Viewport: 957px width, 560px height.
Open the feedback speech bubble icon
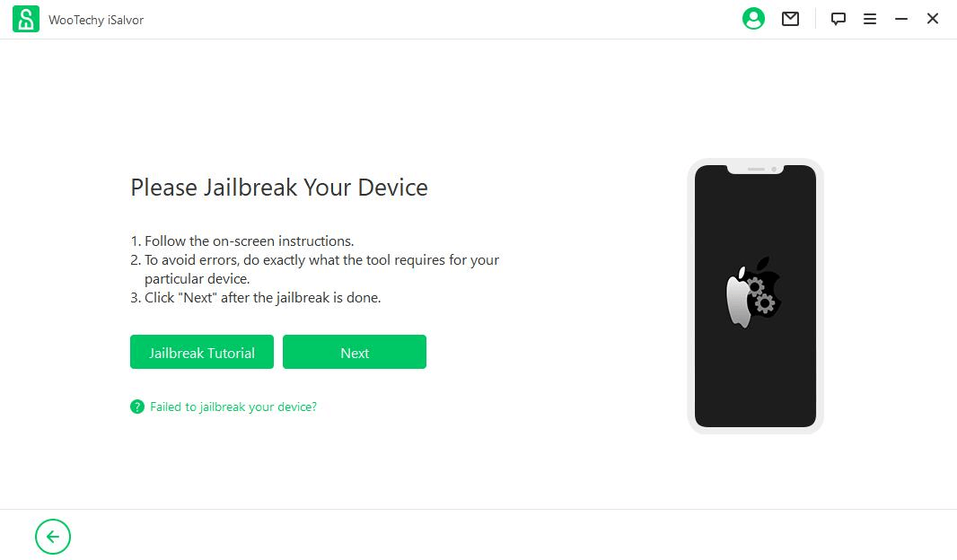(838, 19)
